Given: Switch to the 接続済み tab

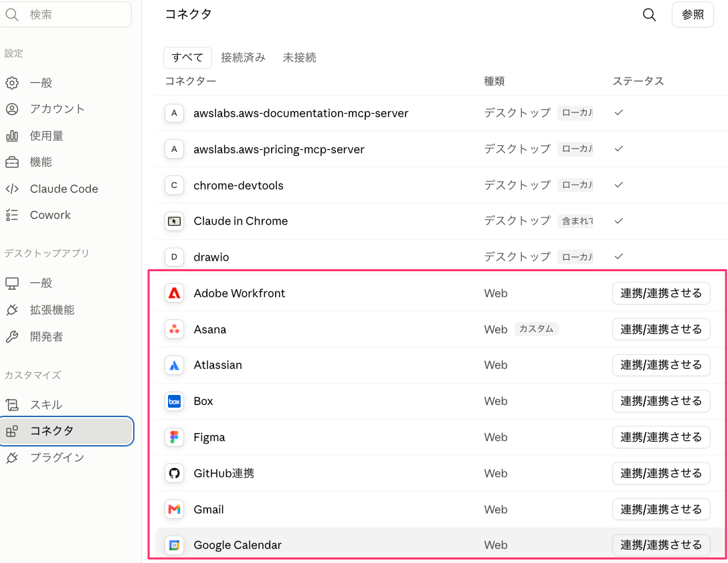Looking at the screenshot, I should [x=243, y=58].
